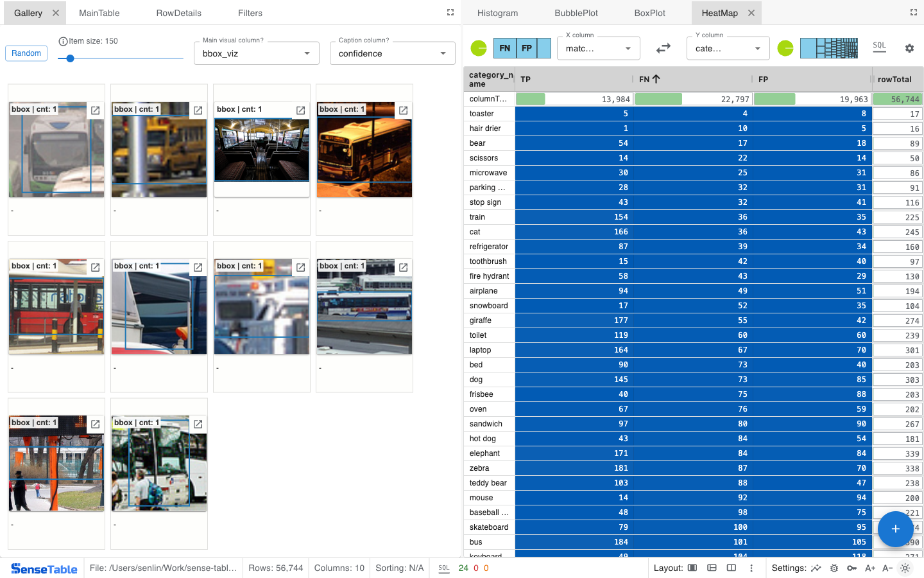The width and height of the screenshot is (924, 578).
Task: Click the Random button
Action: (x=26, y=53)
